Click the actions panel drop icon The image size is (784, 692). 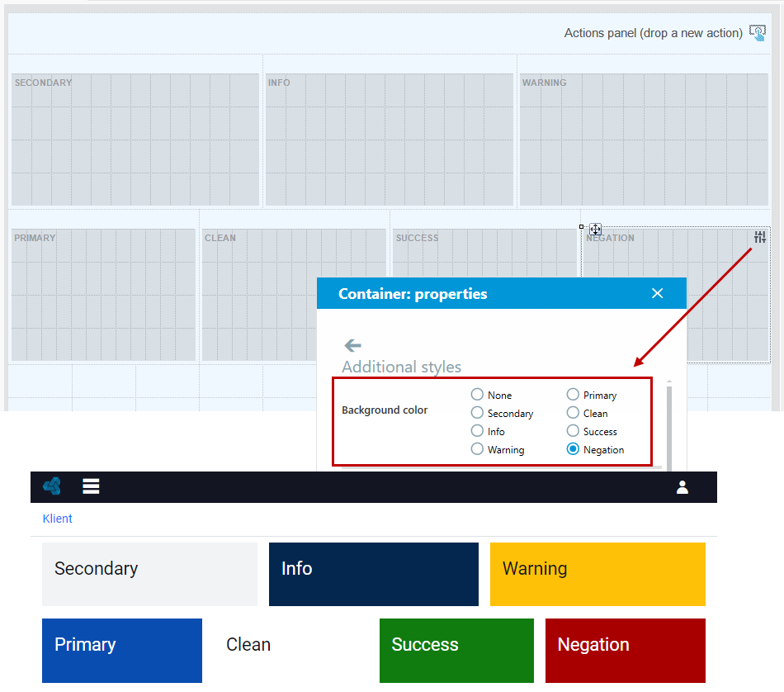click(758, 33)
